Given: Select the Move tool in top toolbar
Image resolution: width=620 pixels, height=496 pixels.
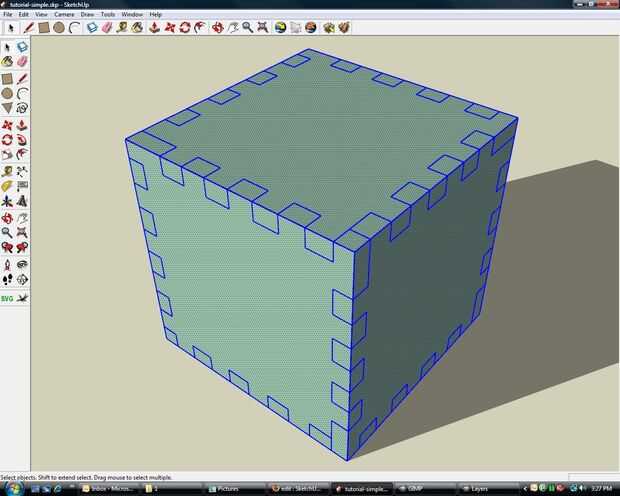Looking at the screenshot, I should pos(170,28).
